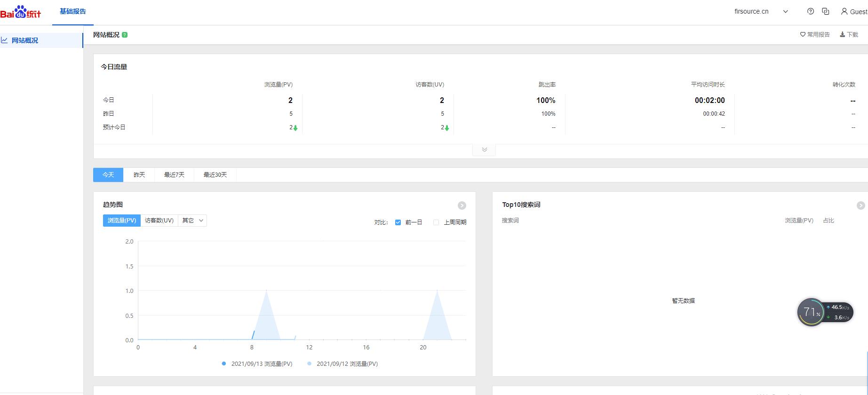Screen dimensions: 868x395
Task: Switch to the 最近30天 tab
Action: click(215, 175)
